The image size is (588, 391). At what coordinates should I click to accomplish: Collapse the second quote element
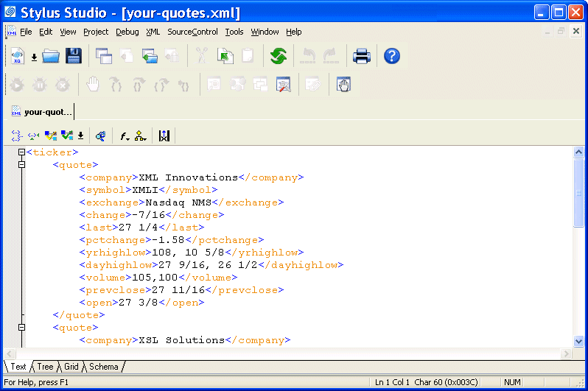click(x=21, y=328)
